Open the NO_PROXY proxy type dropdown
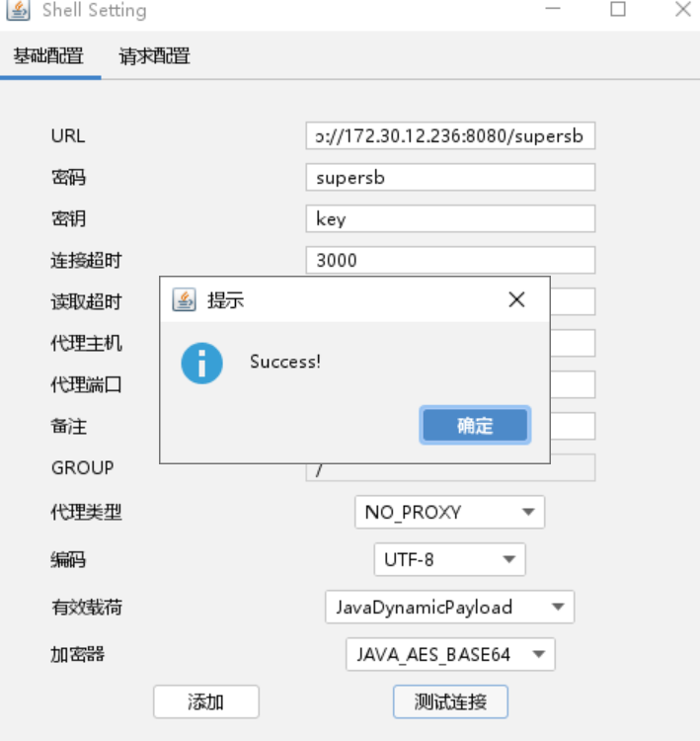This screenshot has width=700, height=741. (x=449, y=512)
